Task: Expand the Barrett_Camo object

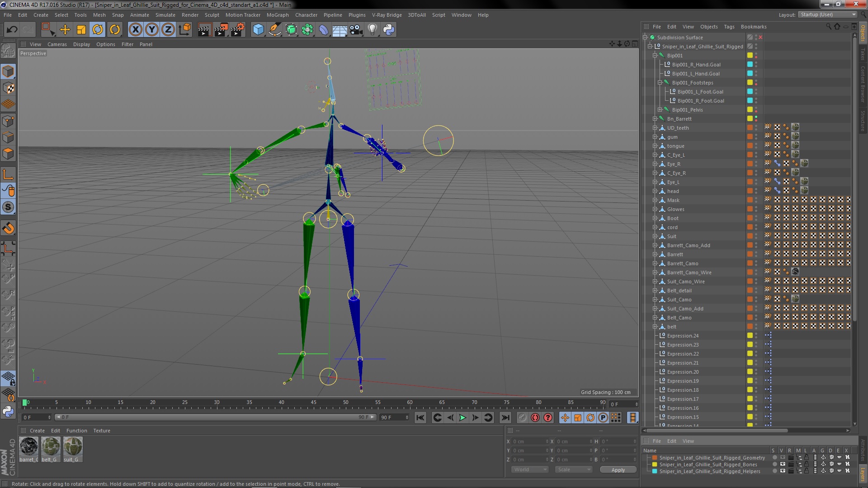Action: 655,263
